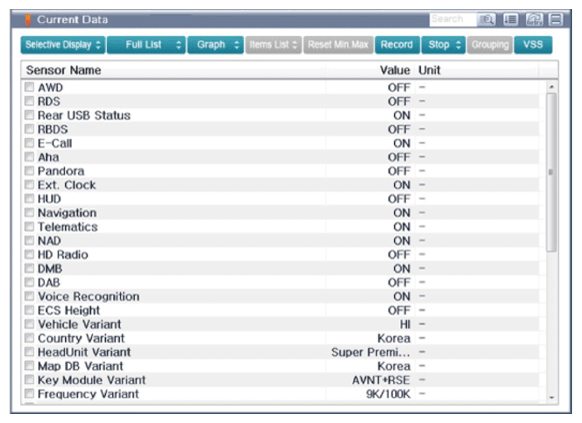Click the Grouping button
582x423 pixels.
pos(490,45)
